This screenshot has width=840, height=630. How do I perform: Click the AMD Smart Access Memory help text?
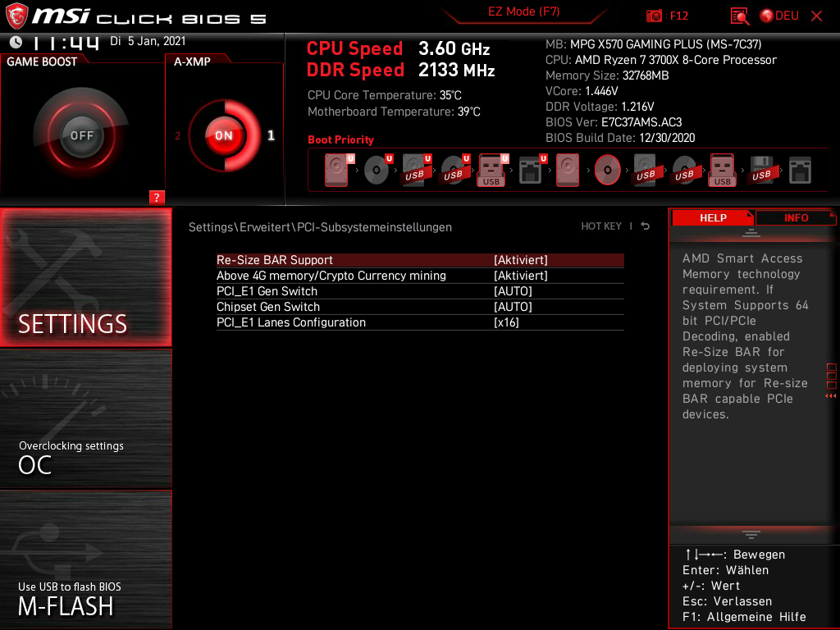745,336
